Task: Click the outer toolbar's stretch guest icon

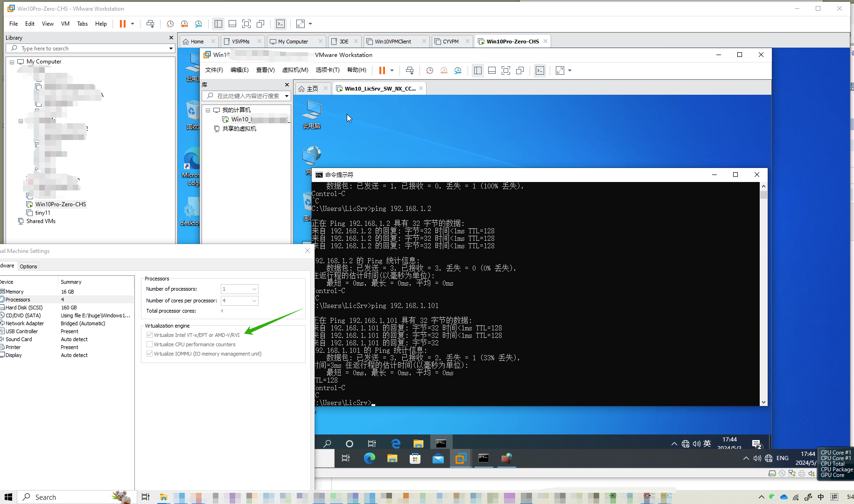Action: tap(301, 24)
